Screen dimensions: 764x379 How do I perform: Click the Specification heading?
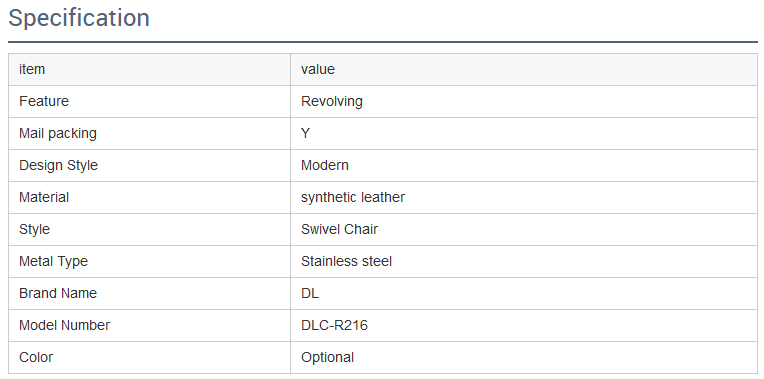coord(79,18)
